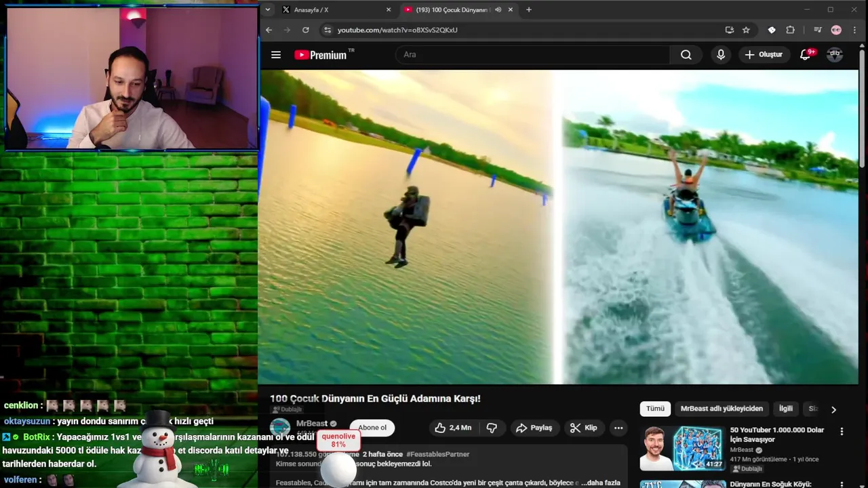Dislike the video with thumbs-down
The height and width of the screenshot is (488, 868).
[492, 428]
